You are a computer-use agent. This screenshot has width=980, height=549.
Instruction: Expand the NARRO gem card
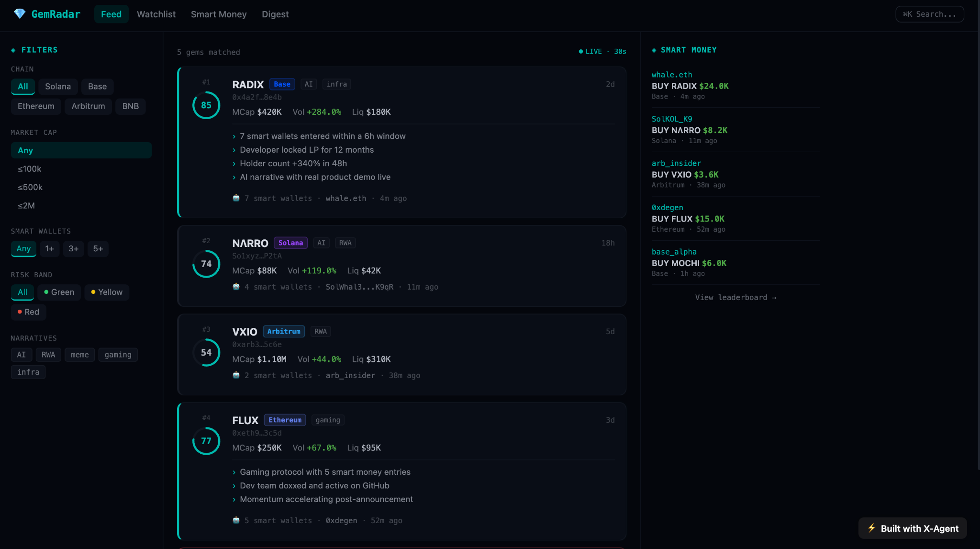point(401,266)
